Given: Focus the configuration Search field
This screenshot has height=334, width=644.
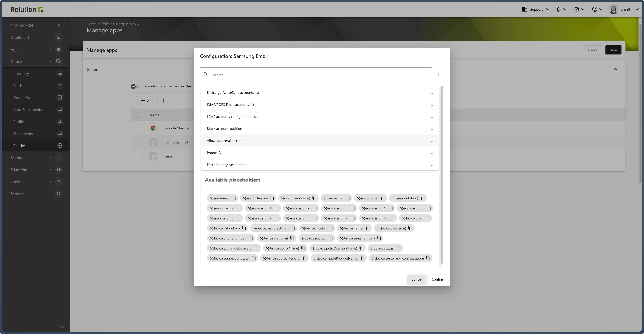Looking at the screenshot, I should coord(320,75).
